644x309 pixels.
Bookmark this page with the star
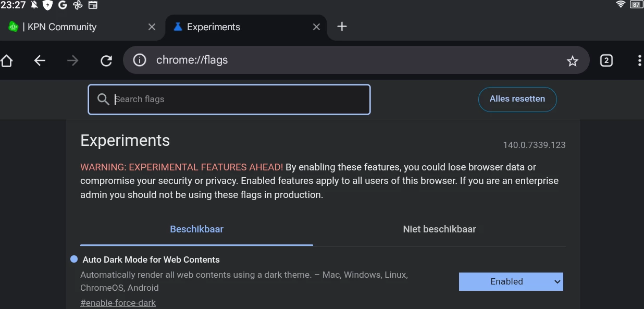(573, 61)
